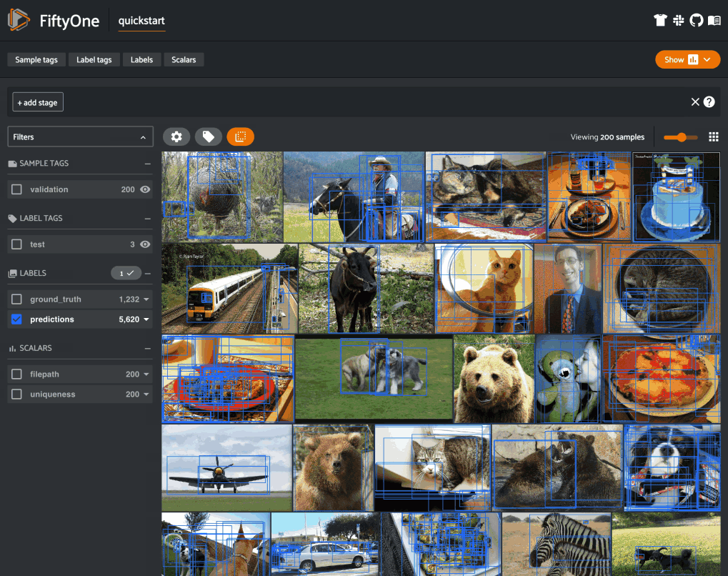Screen dimensions: 728x576
Task: Clear the view bar with X icon
Action: coord(695,101)
